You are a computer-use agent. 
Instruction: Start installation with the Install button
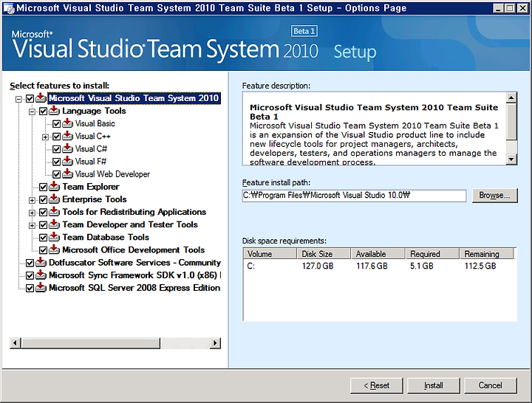[433, 385]
